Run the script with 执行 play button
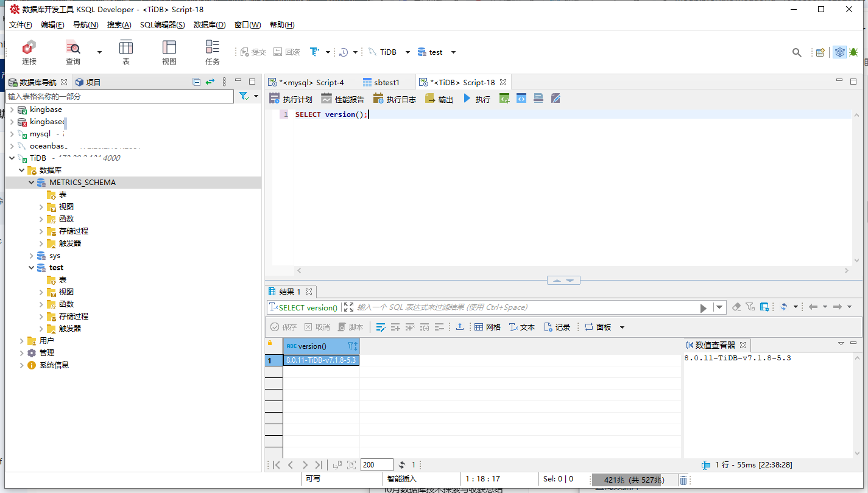868x493 pixels. 476,99
